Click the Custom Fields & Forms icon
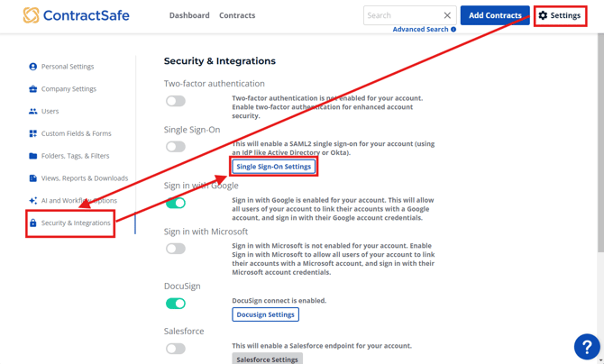The height and width of the screenshot is (364, 604). (33, 133)
